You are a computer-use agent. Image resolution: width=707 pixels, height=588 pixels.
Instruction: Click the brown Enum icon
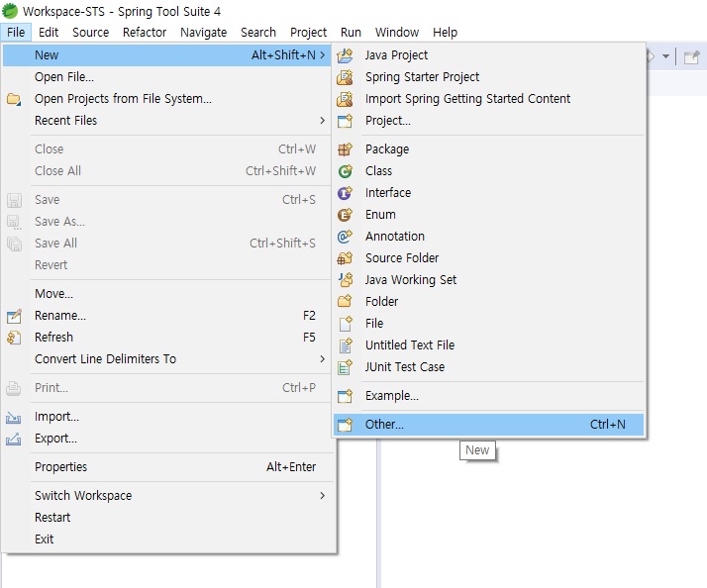tap(345, 215)
